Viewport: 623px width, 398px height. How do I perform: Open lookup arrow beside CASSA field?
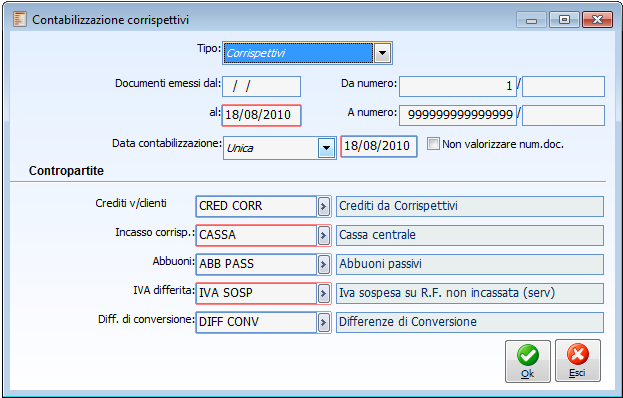(323, 236)
